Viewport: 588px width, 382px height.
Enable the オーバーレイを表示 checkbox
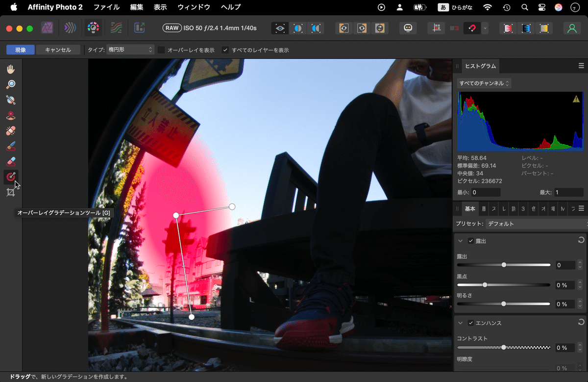click(x=161, y=50)
